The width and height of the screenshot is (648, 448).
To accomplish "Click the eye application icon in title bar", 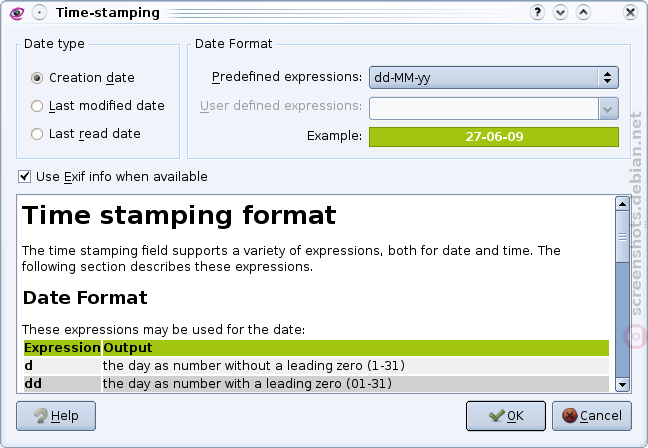I will tap(17, 13).
